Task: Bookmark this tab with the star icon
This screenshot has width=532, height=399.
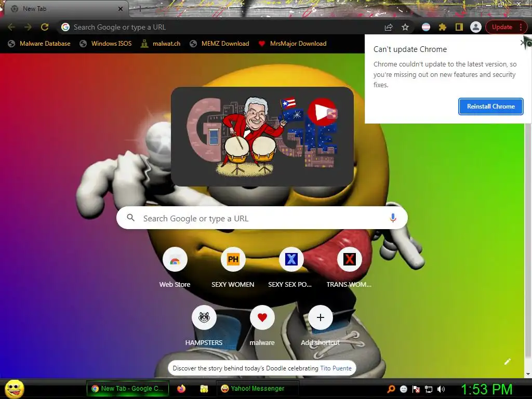Action: coord(405,27)
